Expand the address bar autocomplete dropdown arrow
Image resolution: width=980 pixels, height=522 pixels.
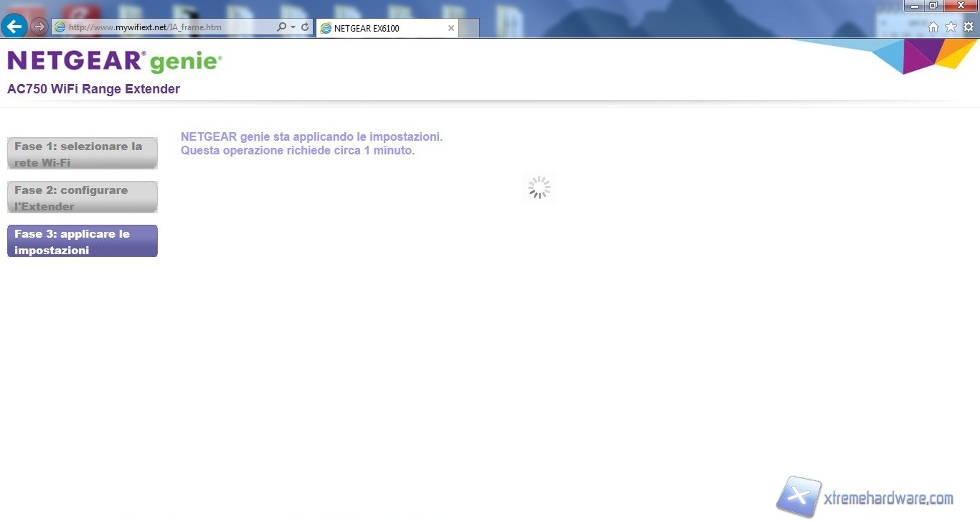click(293, 27)
